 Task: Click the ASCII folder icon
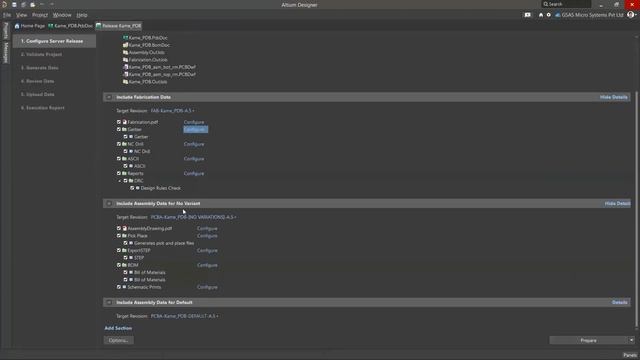(124, 159)
